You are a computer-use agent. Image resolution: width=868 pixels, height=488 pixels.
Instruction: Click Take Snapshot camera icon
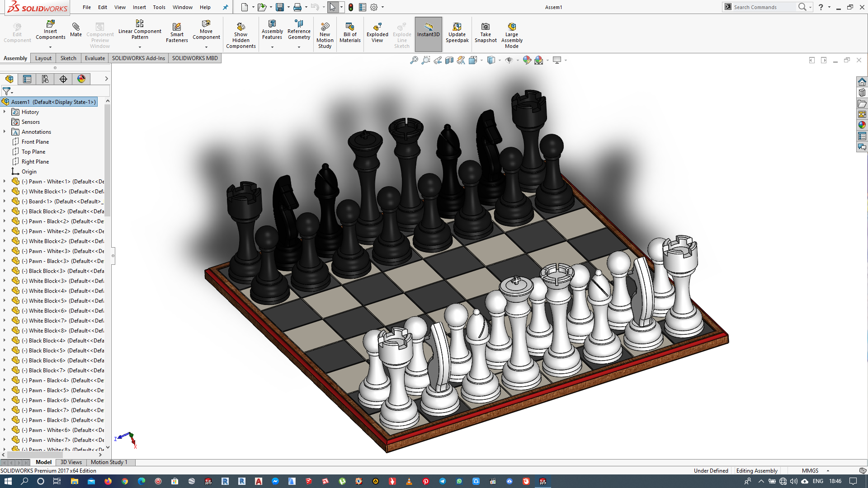pyautogui.click(x=486, y=33)
